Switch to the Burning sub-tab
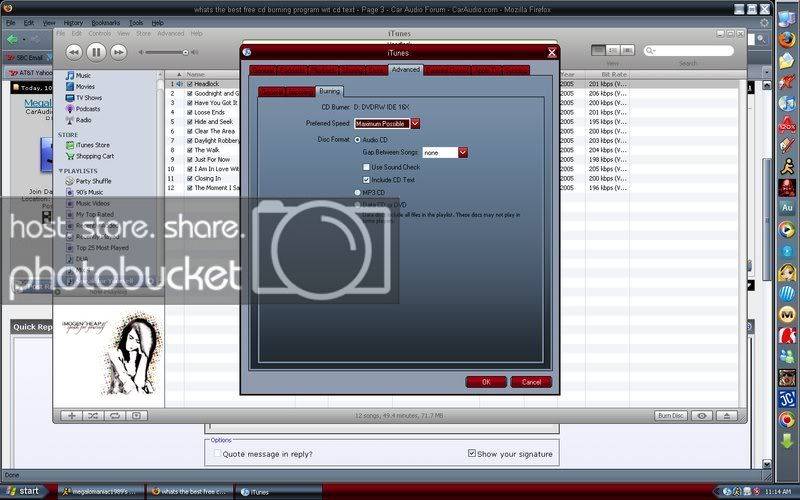This screenshot has width=800, height=500. (329, 91)
